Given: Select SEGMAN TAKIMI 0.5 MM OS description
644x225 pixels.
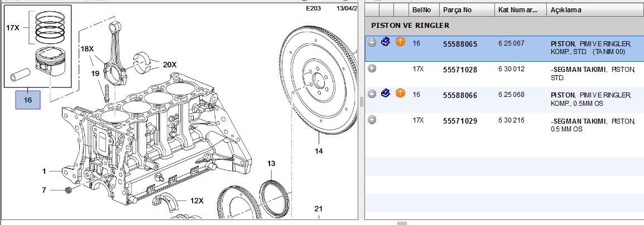Looking at the screenshot, I should point(593,125).
